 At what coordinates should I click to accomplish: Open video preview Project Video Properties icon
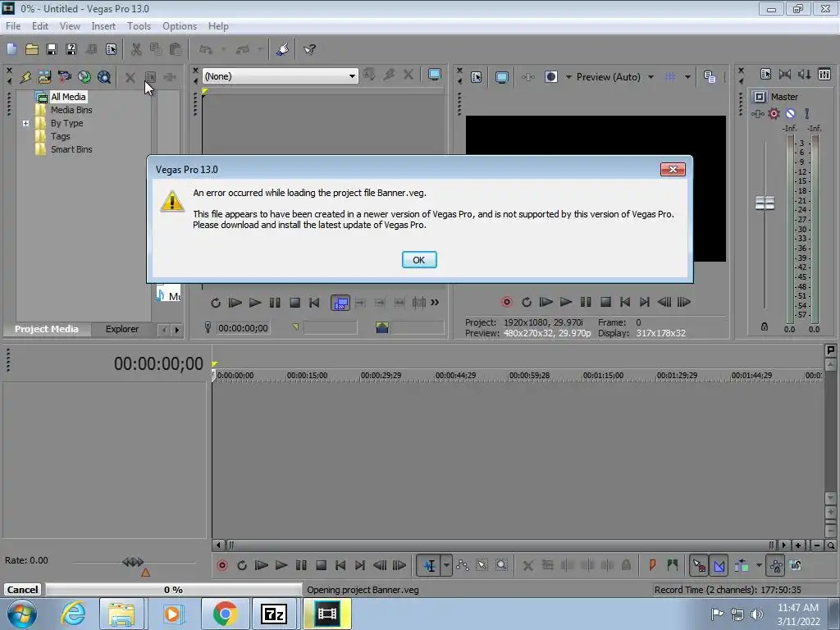coord(477,77)
